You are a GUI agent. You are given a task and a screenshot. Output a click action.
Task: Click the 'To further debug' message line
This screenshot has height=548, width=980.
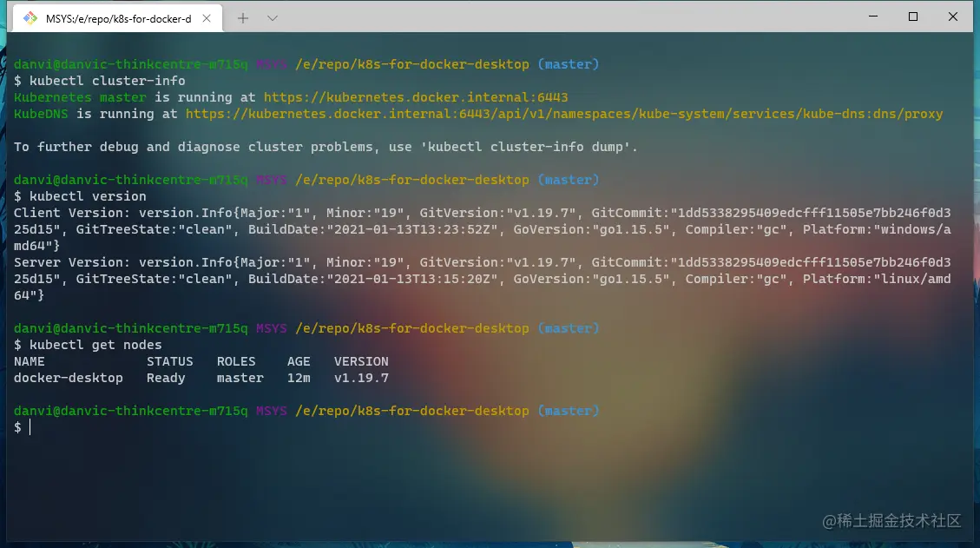pyautogui.click(x=326, y=147)
